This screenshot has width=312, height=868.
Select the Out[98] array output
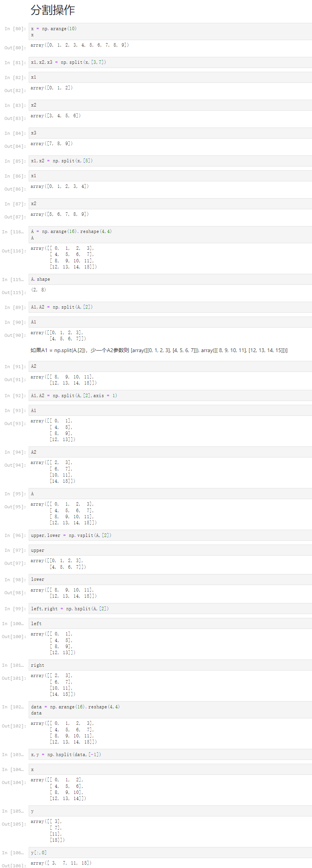pos(63,593)
